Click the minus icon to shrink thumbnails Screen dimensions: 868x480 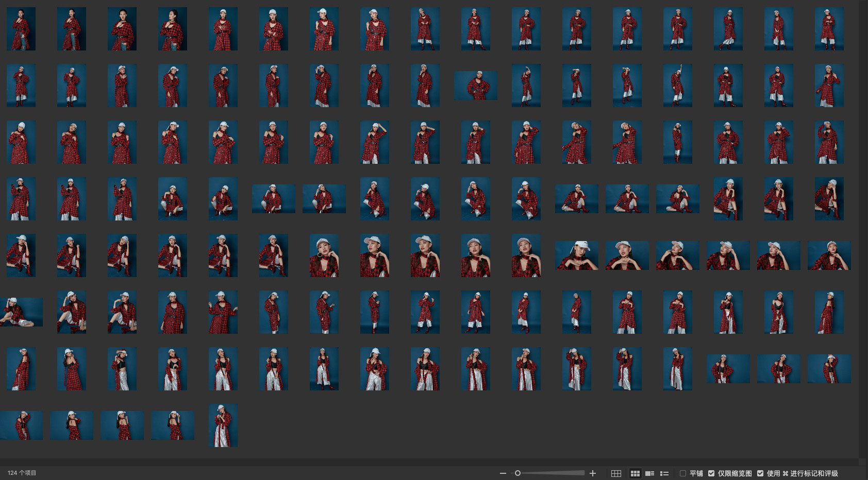tap(503, 473)
